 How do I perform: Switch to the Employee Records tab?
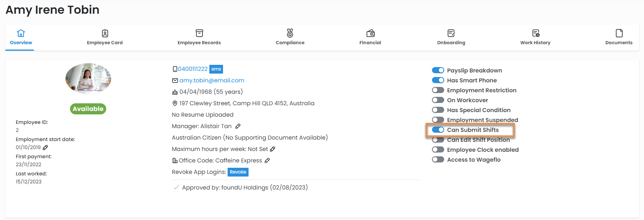coord(199,37)
